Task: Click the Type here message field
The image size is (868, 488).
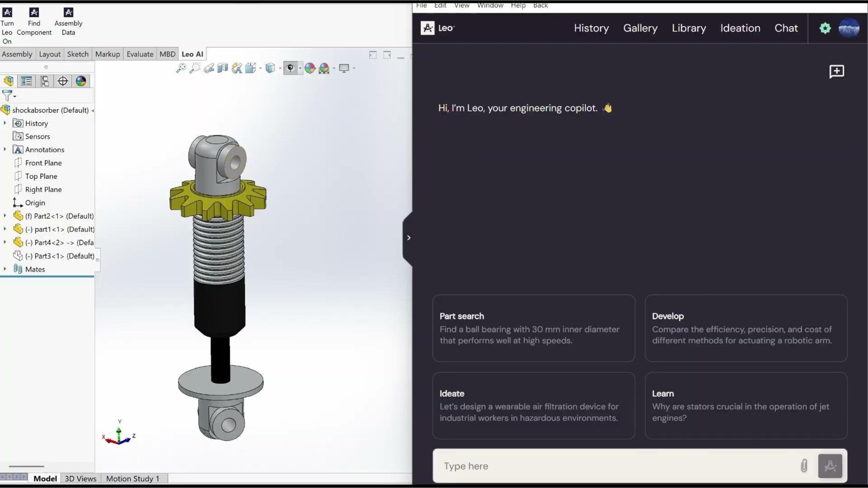Action: [617, 466]
